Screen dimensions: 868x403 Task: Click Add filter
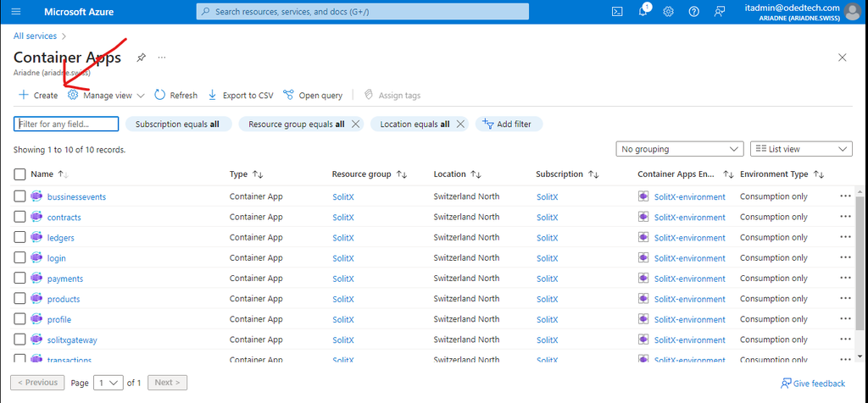click(x=507, y=124)
